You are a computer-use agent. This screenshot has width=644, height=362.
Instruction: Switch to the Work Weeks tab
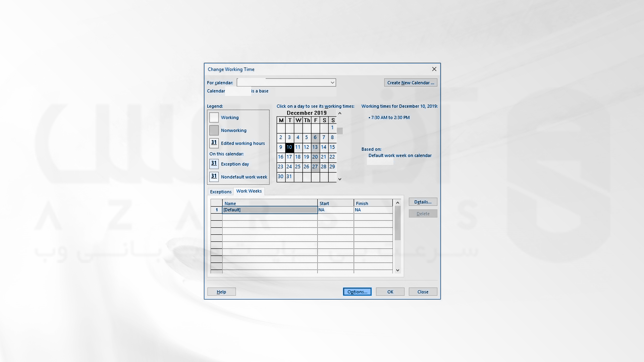tap(249, 191)
